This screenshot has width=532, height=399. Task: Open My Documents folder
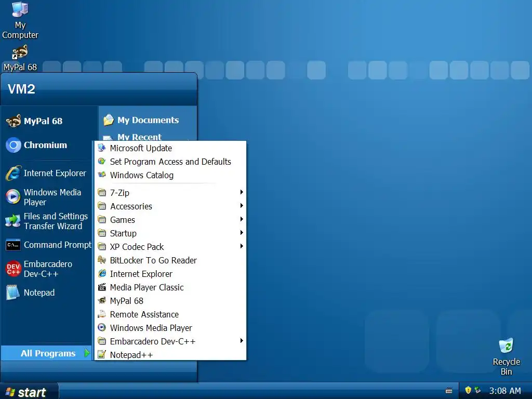(x=148, y=120)
